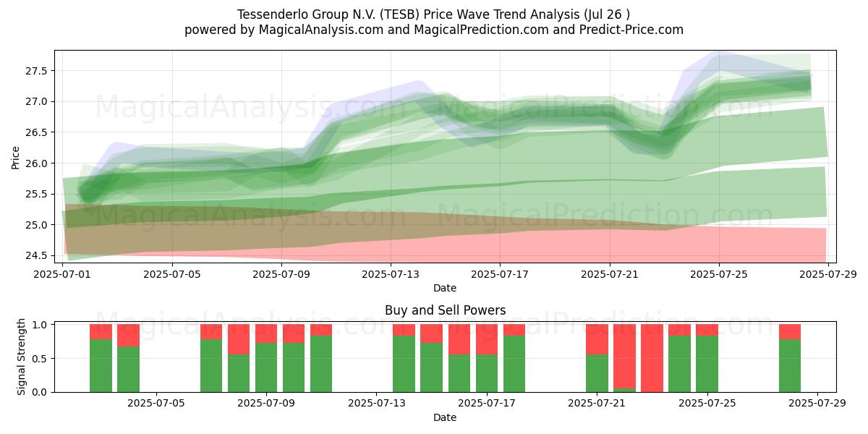Click the 'powered by MagicalAnalysis.com' subtitle line
The image size is (868, 434).
point(434,30)
